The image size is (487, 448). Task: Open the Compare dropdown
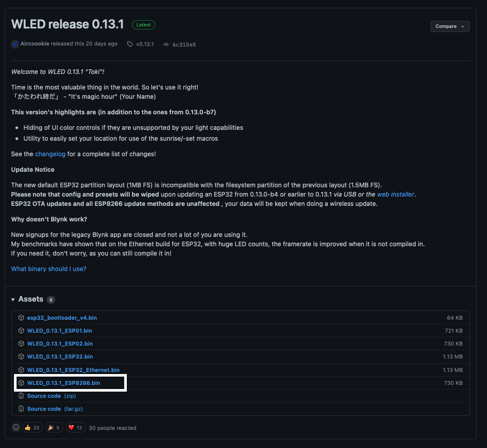click(x=450, y=26)
